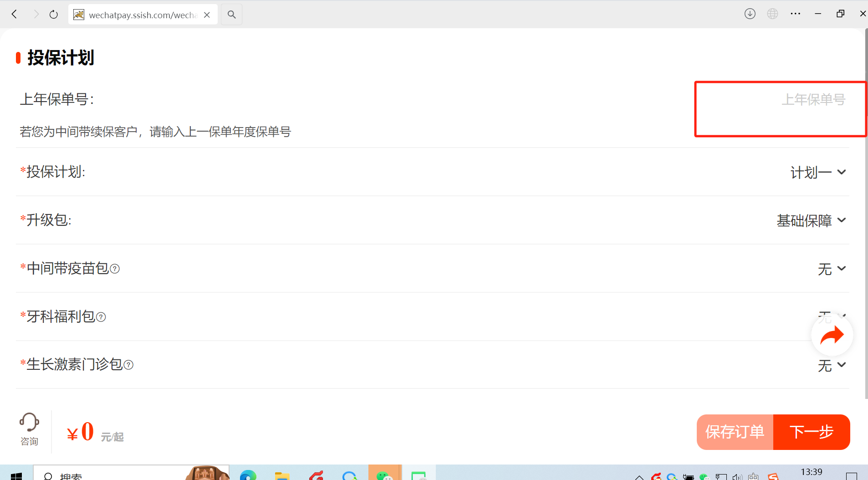The width and height of the screenshot is (868, 480).
Task: Open the three-dot browser menu
Action: click(795, 14)
